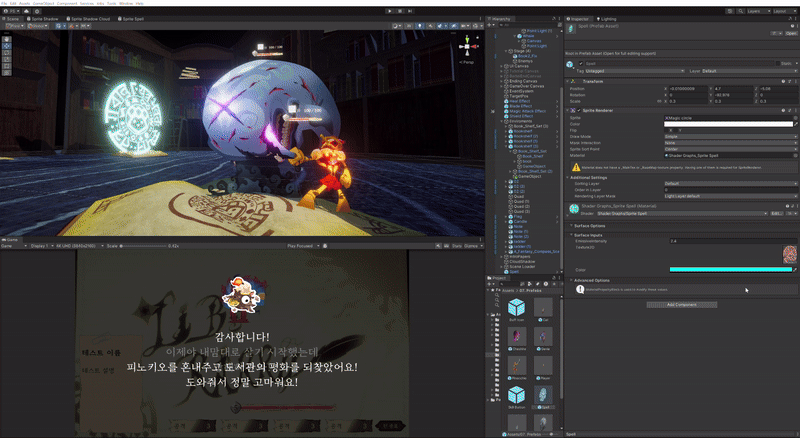This screenshot has width=800, height=438.
Task: Toggle the 2D view button in Scene
Action: click(410, 26)
